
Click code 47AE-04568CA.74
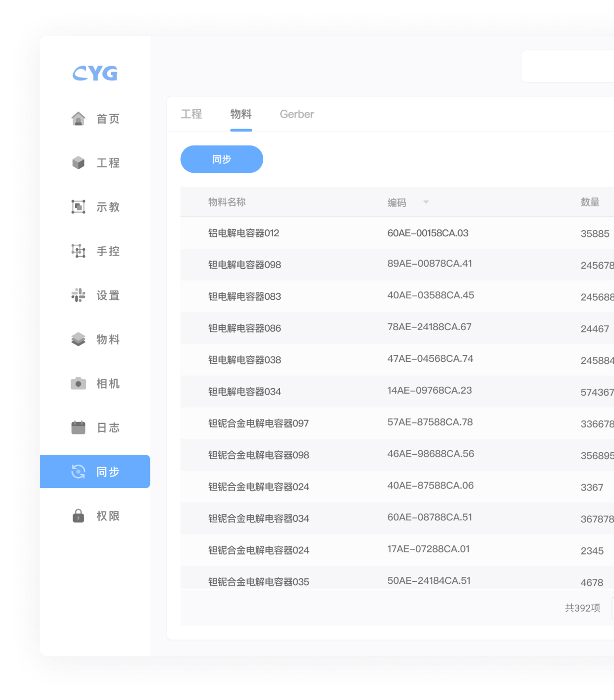coord(430,359)
